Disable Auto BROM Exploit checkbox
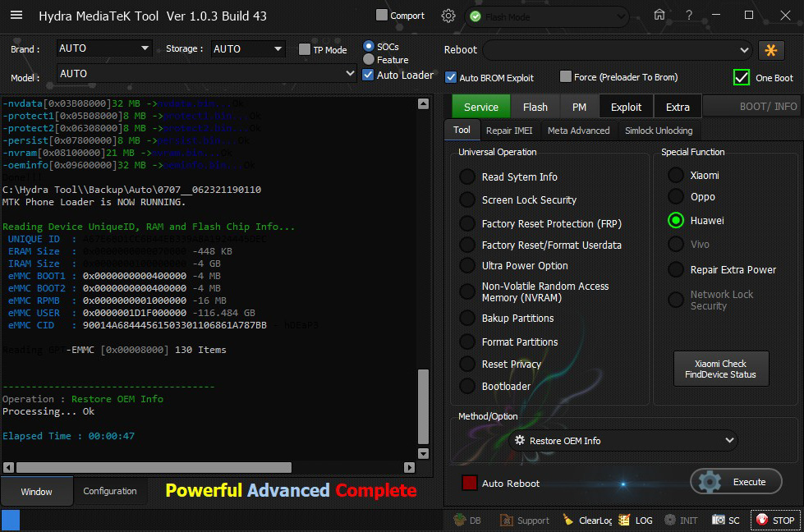Image resolution: width=804 pixels, height=532 pixels. 451,77
